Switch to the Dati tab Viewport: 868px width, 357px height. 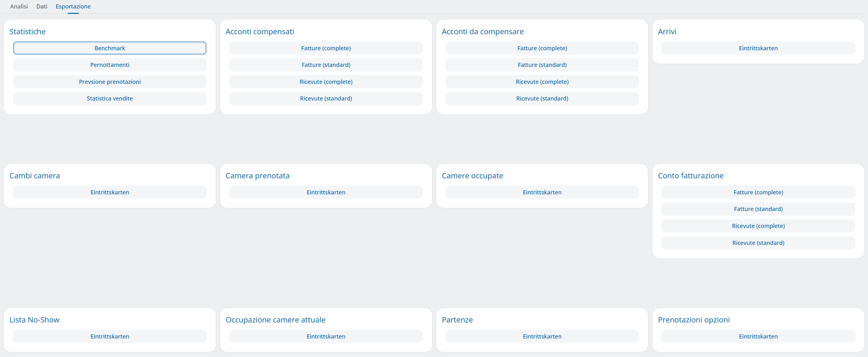[x=42, y=6]
